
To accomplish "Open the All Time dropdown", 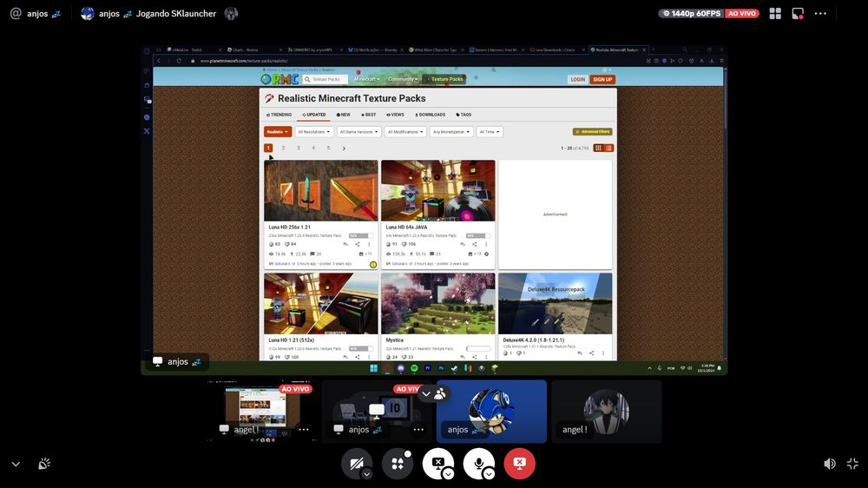I will click(x=490, y=132).
